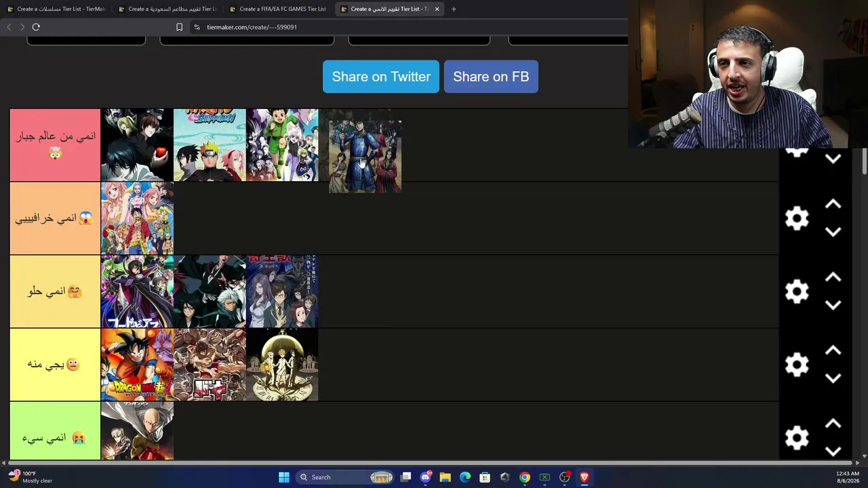The width and height of the screenshot is (868, 488).
Task: Open a new browser tab
Action: tap(454, 9)
